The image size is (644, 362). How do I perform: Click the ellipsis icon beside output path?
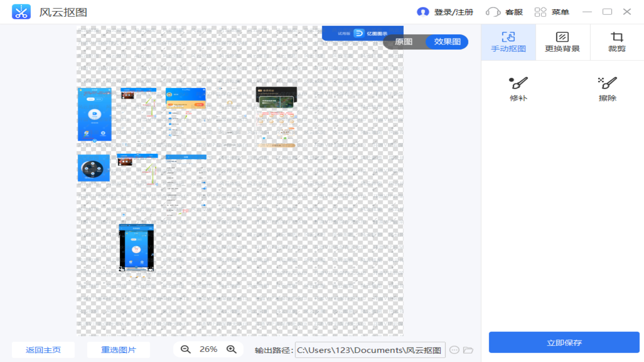tap(454, 350)
